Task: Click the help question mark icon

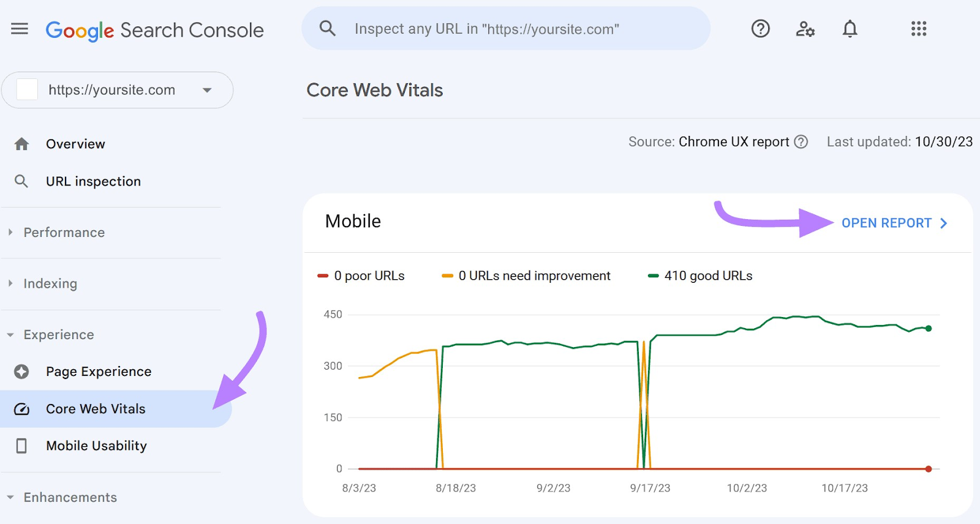Action: click(760, 29)
